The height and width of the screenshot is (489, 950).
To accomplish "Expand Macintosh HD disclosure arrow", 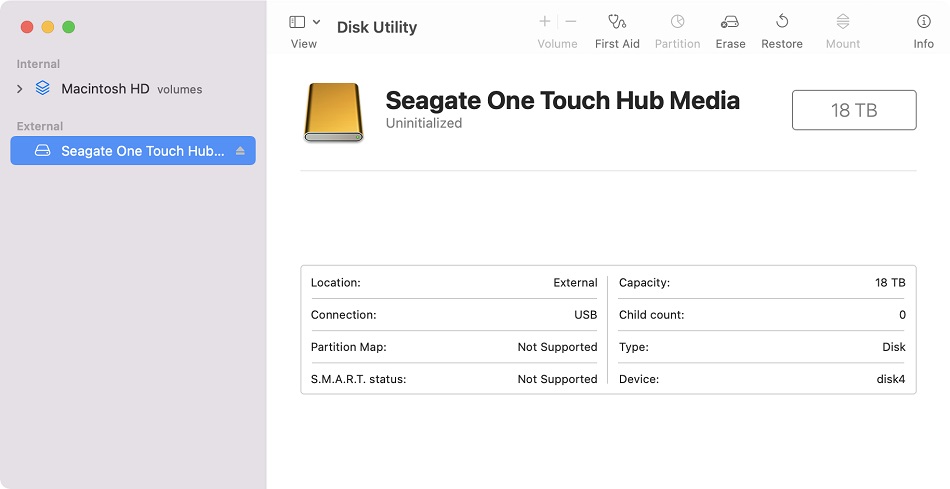I will point(19,89).
